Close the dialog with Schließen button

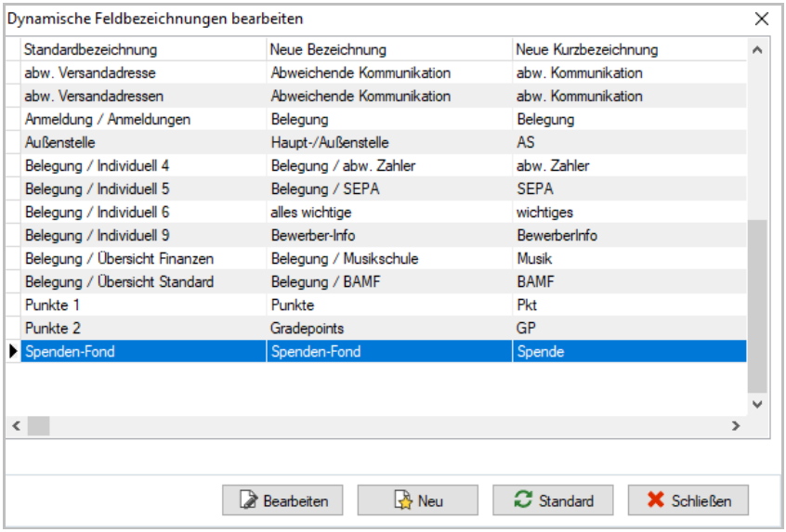688,500
